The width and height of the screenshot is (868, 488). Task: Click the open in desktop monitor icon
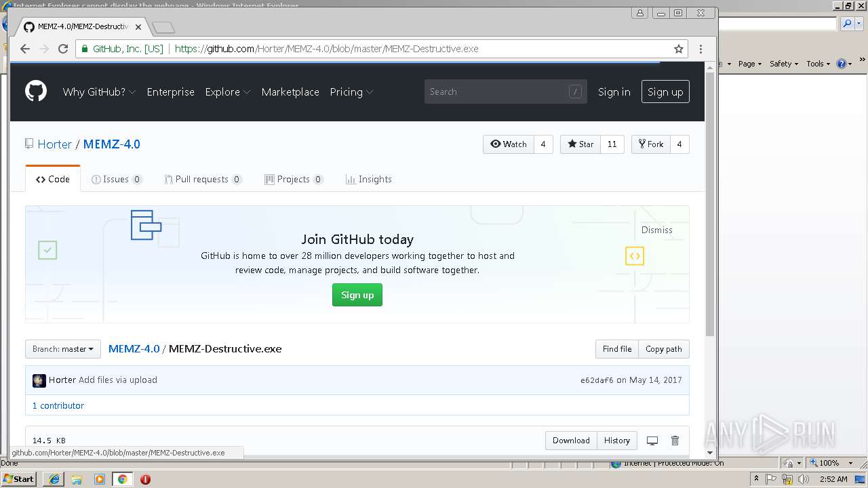click(652, 441)
